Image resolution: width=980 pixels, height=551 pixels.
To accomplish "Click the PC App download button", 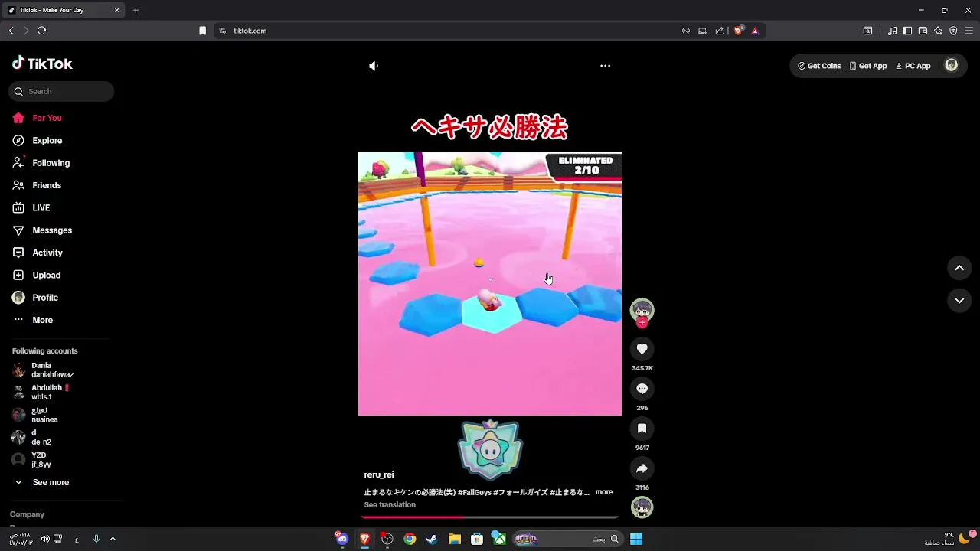I will click(913, 66).
